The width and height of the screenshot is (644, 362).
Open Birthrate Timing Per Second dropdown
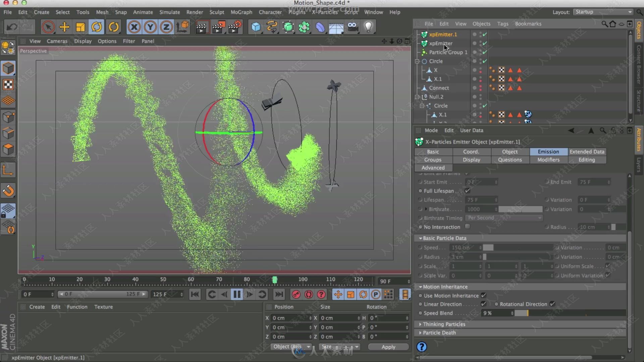(504, 218)
